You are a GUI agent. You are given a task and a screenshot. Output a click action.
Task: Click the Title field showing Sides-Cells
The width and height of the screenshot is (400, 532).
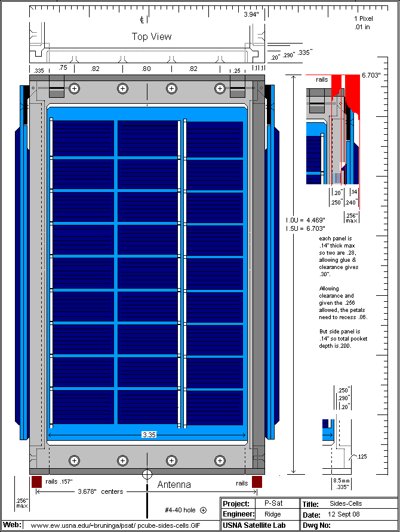point(345,503)
